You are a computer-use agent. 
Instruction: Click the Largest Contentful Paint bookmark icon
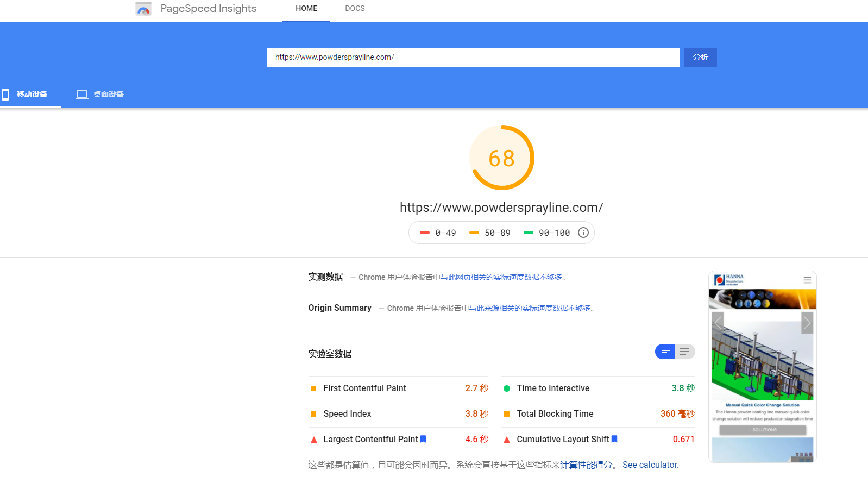(423, 439)
